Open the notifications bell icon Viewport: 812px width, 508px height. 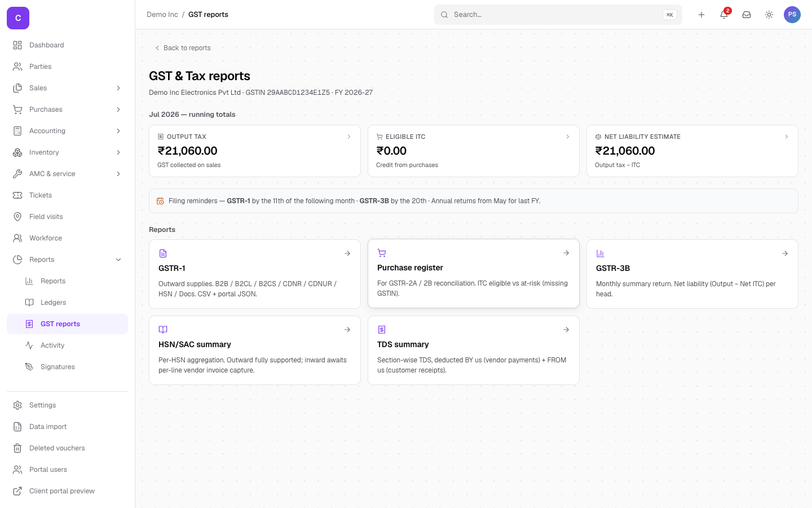point(724,15)
